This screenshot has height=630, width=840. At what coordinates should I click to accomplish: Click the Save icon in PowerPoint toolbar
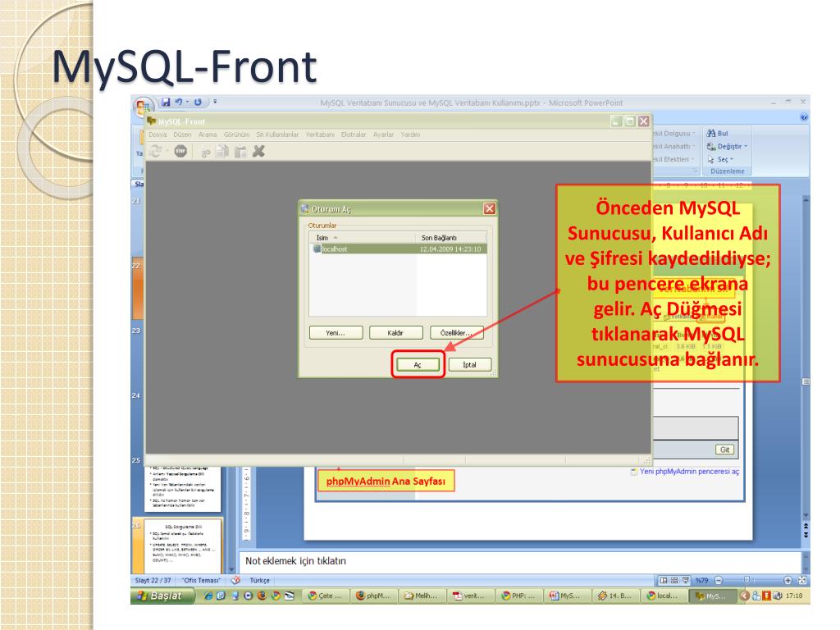click(166, 102)
